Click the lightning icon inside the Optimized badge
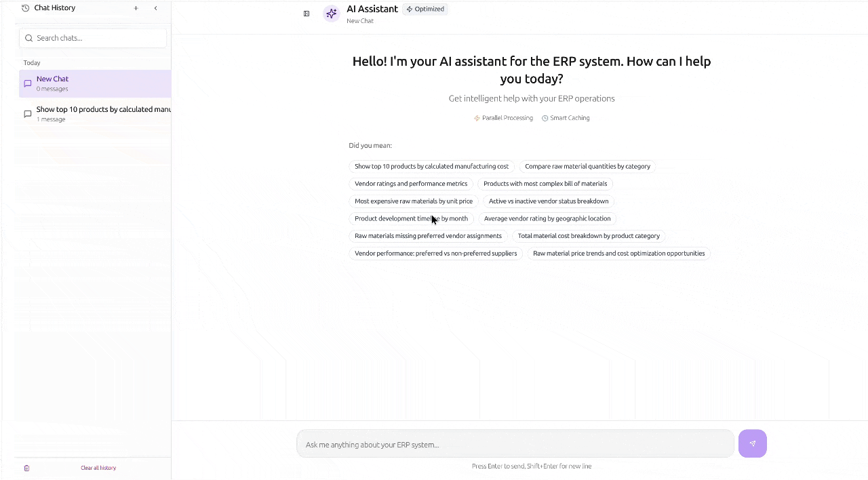The height and width of the screenshot is (480, 868). tap(409, 9)
